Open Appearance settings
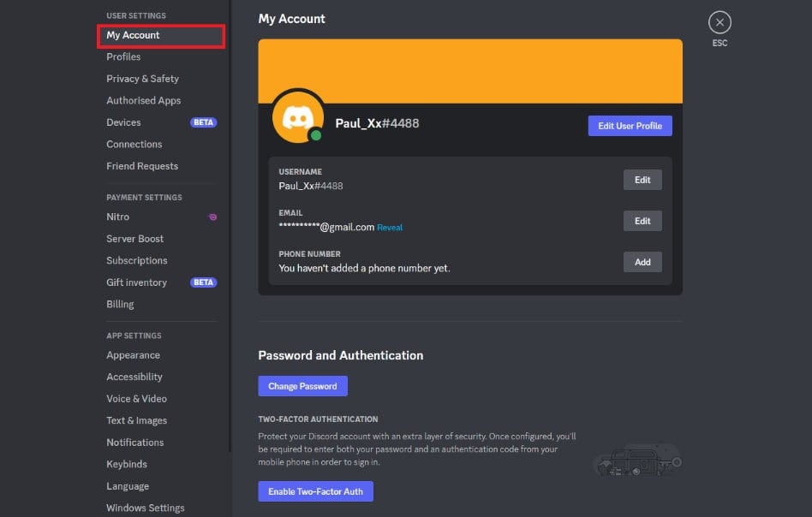812x517 pixels. coord(133,354)
